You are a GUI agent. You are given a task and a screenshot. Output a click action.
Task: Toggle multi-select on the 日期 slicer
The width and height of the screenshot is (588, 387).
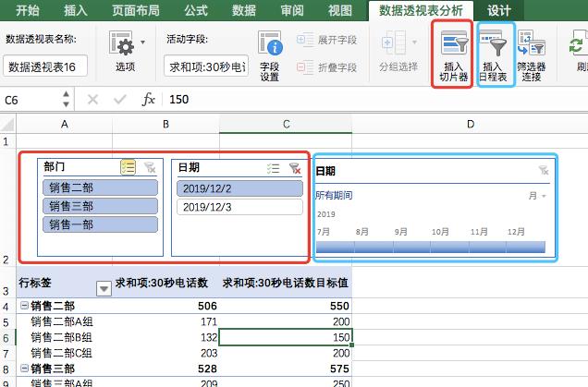click(272, 167)
